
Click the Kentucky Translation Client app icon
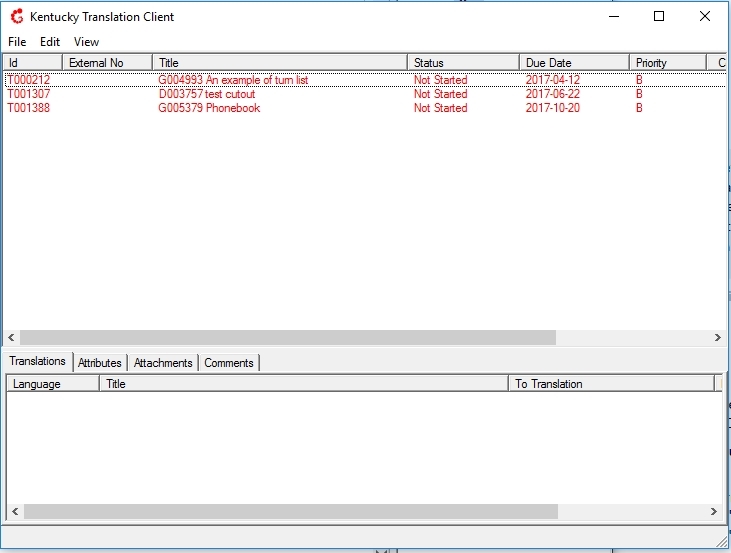point(16,16)
